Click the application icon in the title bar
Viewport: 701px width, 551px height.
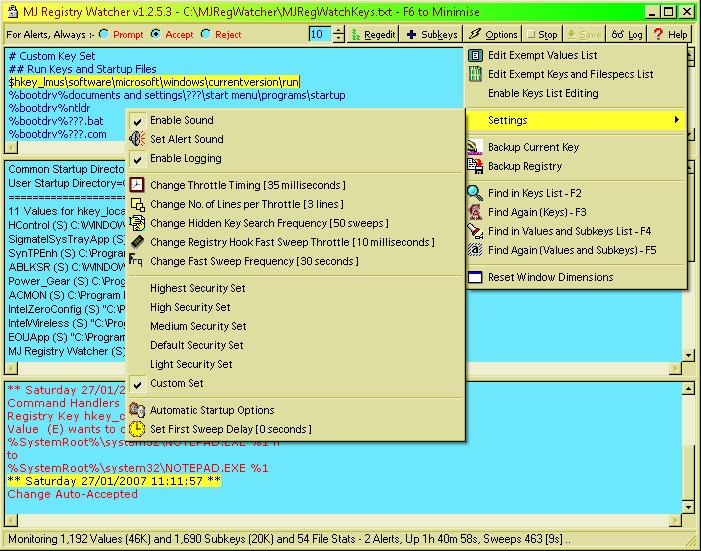tap(13, 12)
